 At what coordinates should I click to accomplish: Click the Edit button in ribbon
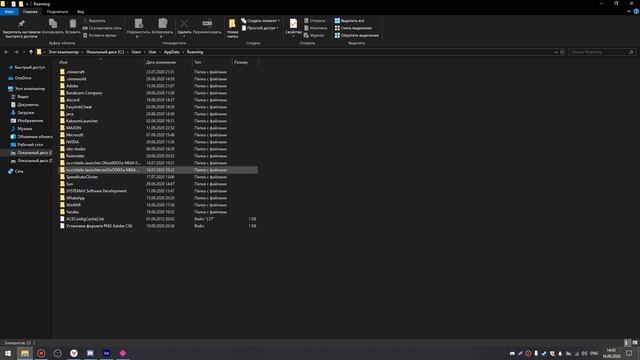tap(316, 28)
